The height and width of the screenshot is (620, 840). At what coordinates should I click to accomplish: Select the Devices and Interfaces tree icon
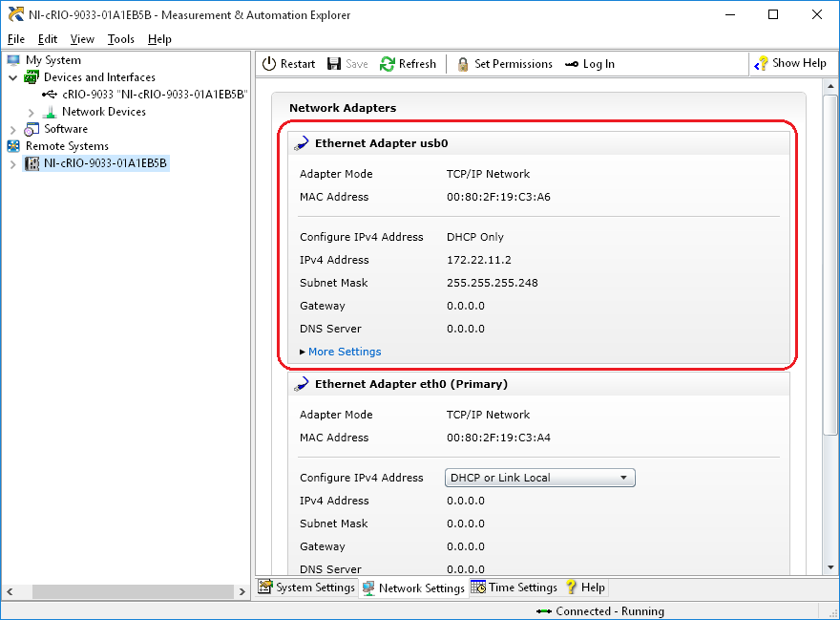click(31, 77)
